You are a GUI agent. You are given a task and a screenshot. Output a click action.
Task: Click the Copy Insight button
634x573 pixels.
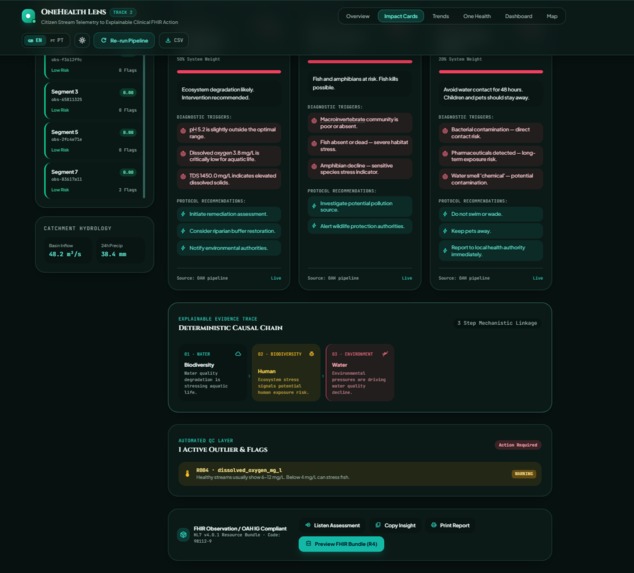[x=395, y=525]
